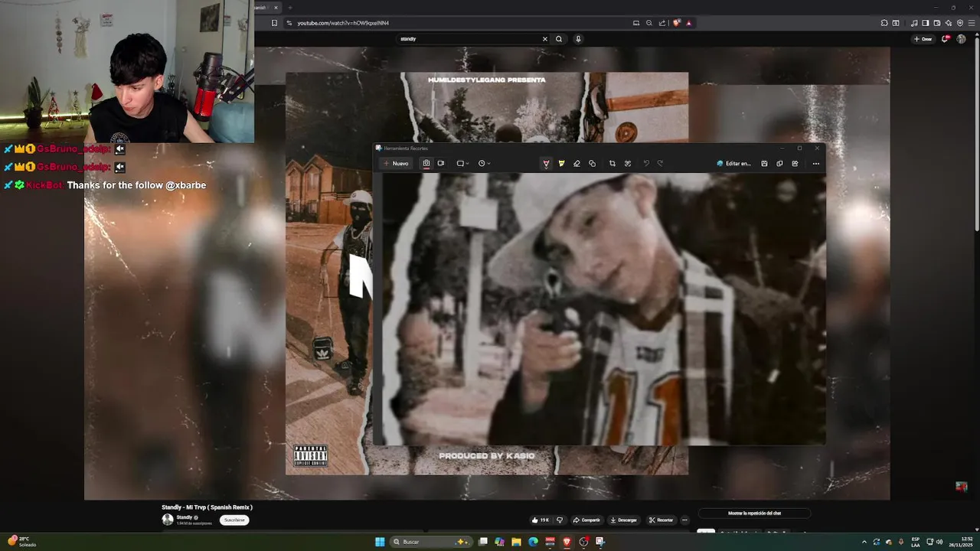The height and width of the screenshot is (551, 980).
Task: Open the Brave Shields lion icon
Action: point(676,23)
